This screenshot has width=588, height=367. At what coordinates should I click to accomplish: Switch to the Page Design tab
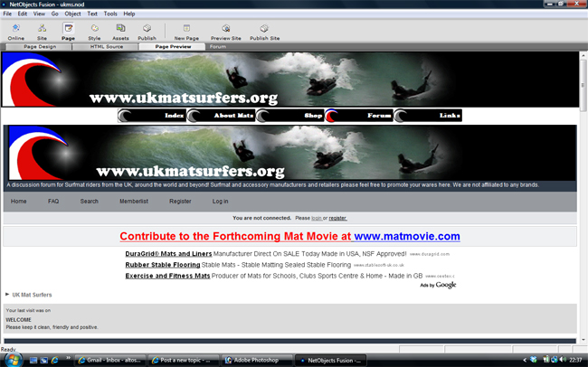(40, 47)
